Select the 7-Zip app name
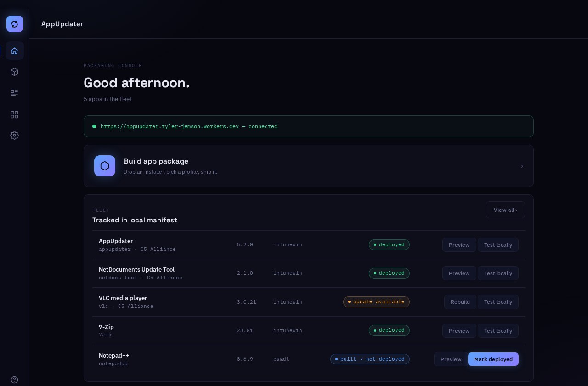Screen dimensions: 588x386 coord(106,327)
